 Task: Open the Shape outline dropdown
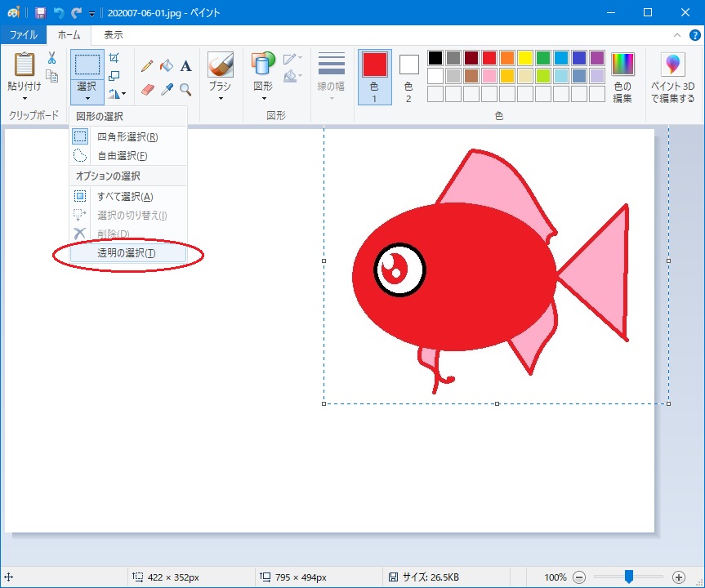[x=292, y=59]
